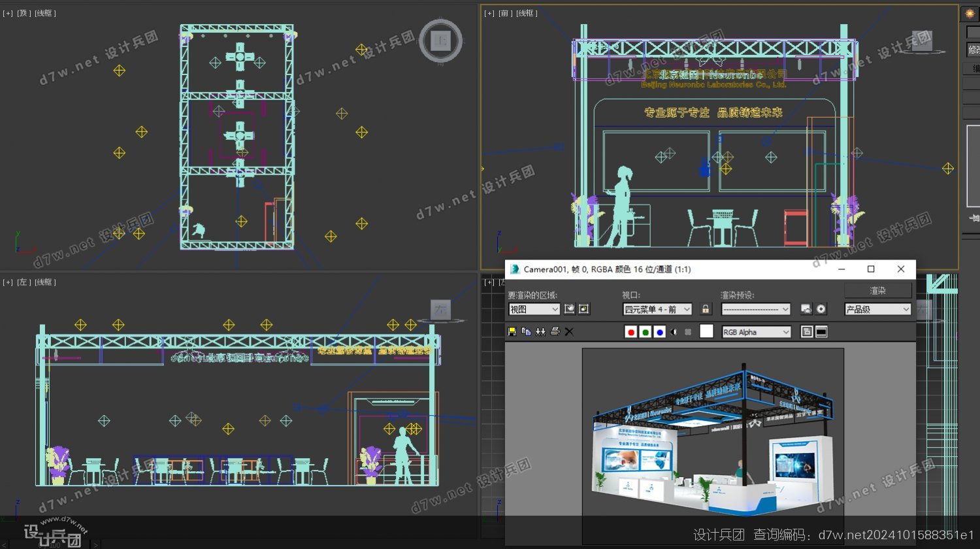This screenshot has width=980, height=549.
Task: Toggle the green channel display
Action: point(645,332)
